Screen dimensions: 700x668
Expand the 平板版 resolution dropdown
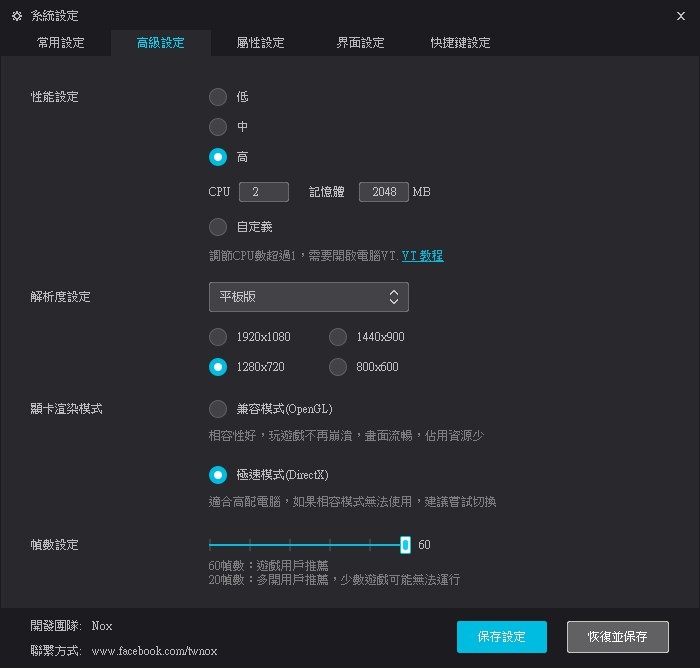(308, 297)
